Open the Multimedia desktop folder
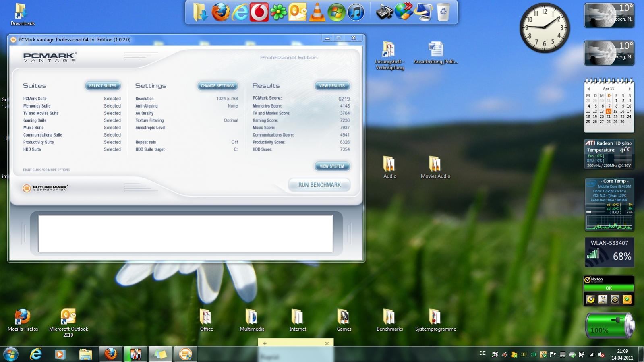 click(252, 320)
